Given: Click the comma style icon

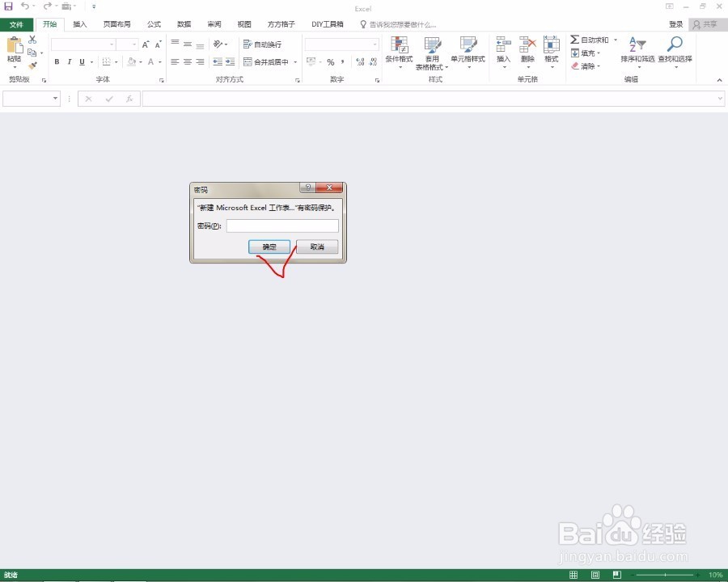Looking at the screenshot, I should pos(343,61).
